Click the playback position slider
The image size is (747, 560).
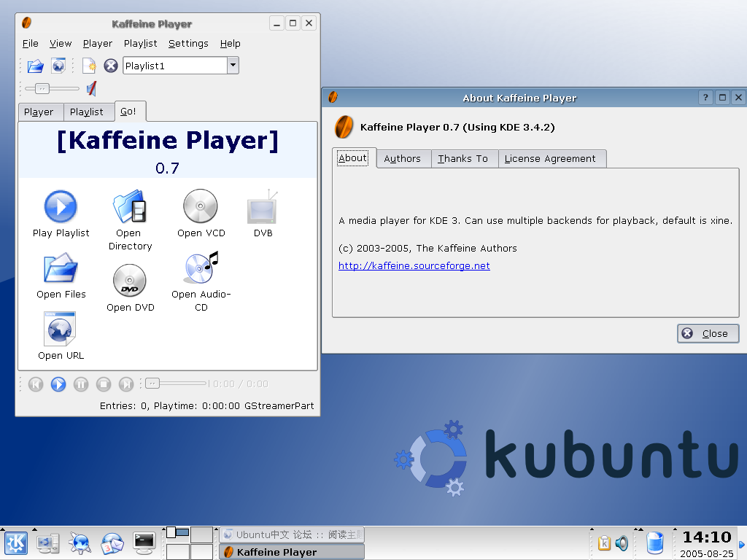pyautogui.click(x=176, y=384)
